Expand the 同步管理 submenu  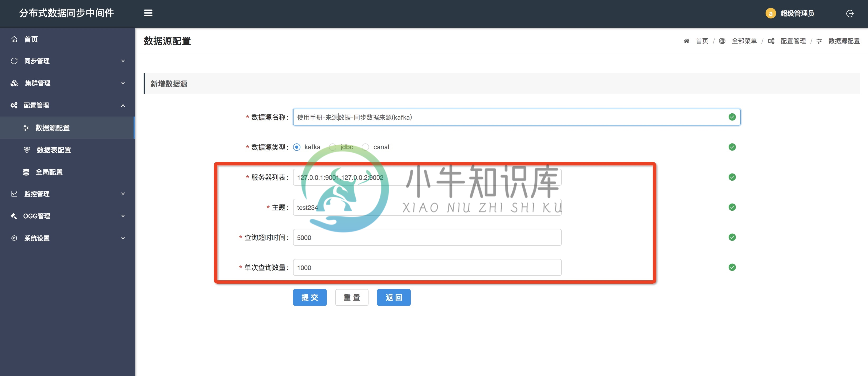[67, 61]
